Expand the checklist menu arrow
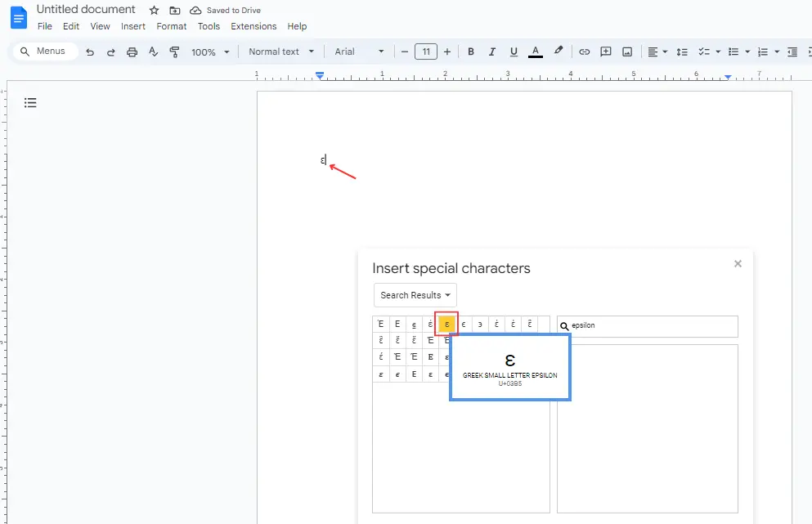The width and height of the screenshot is (812, 524). click(718, 52)
